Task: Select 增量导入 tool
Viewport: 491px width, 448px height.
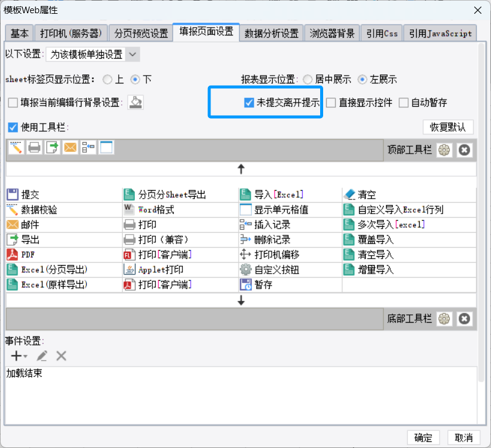Action: (409, 270)
